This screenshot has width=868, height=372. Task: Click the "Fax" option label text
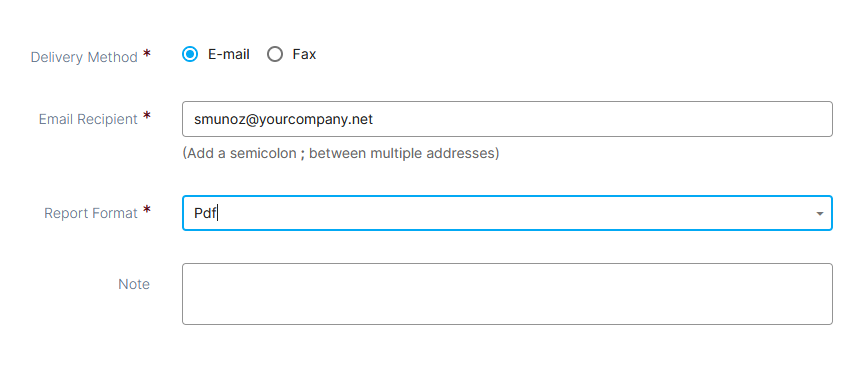[x=304, y=54]
